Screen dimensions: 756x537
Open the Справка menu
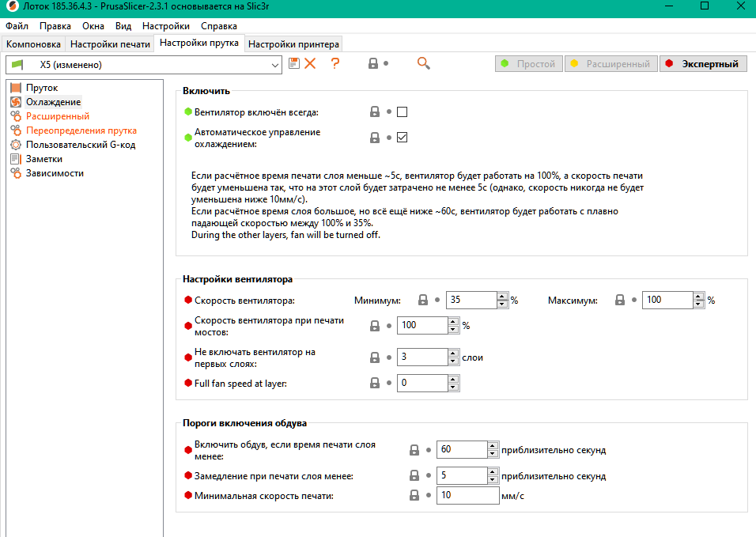(219, 26)
